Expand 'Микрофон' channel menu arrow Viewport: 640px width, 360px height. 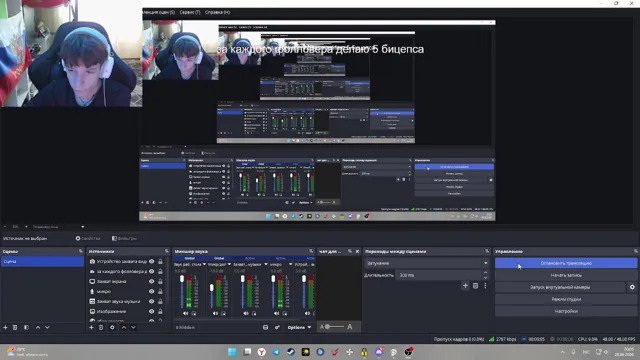(x=229, y=264)
